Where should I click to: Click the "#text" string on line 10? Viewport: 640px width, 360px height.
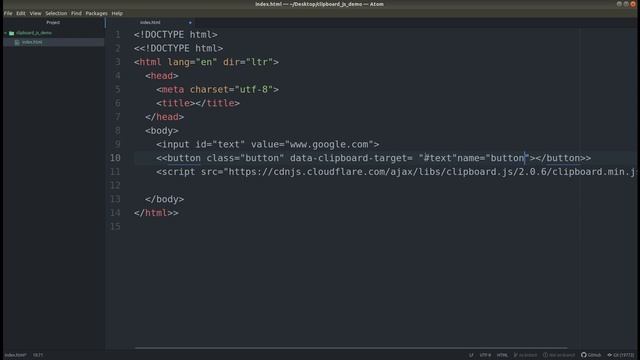click(437, 158)
